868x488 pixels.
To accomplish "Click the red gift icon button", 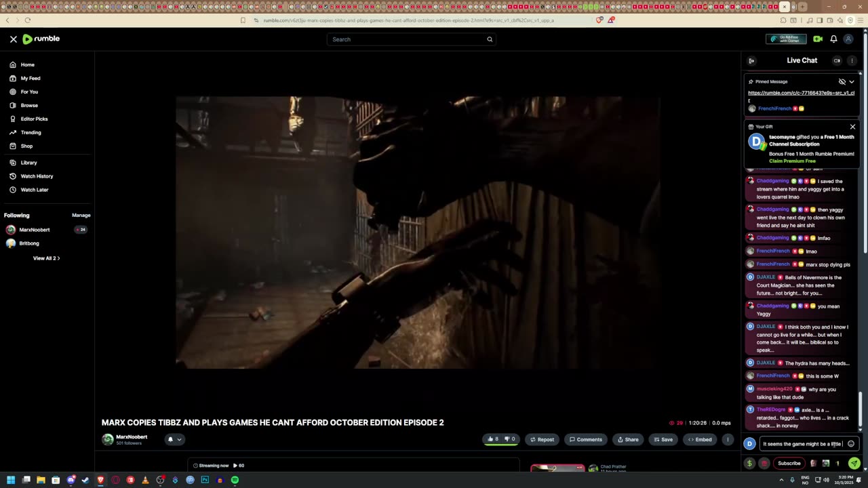I will [764, 464].
